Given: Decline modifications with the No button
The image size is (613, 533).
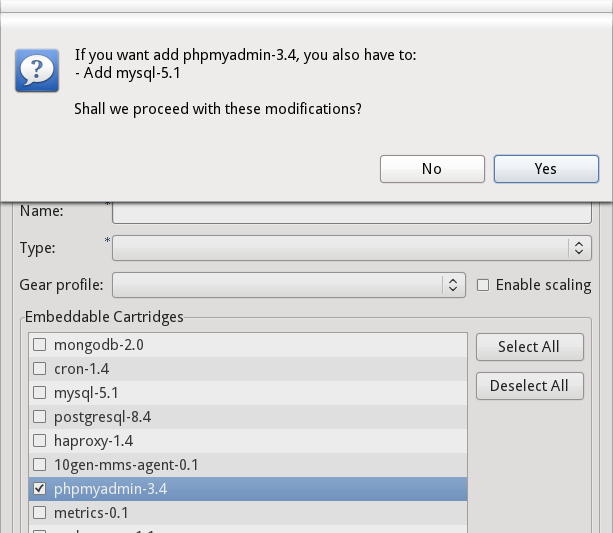Looking at the screenshot, I should 432,169.
